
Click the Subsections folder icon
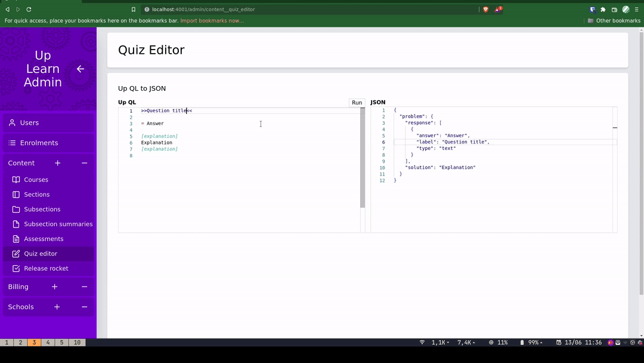coord(16,210)
